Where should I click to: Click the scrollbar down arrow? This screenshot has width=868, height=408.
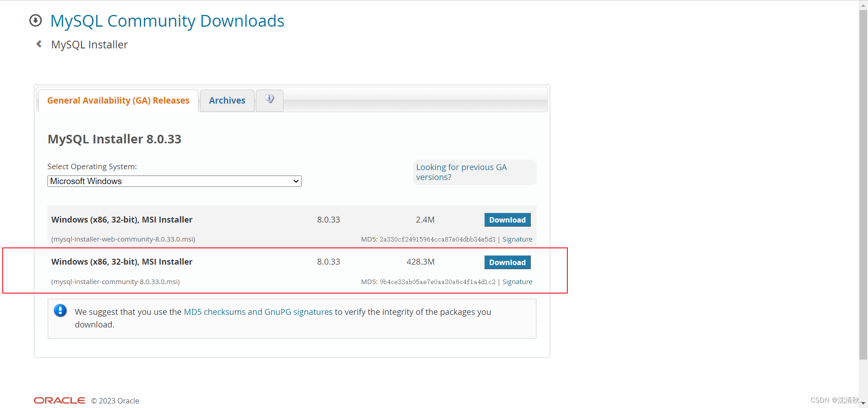tap(863, 403)
